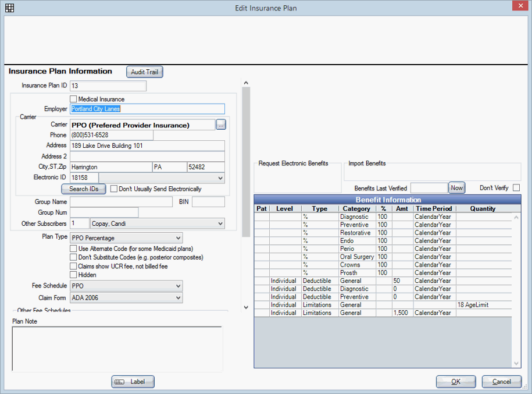Click the Level column header
Image resolution: width=532 pixels, height=394 pixels.
click(284, 208)
